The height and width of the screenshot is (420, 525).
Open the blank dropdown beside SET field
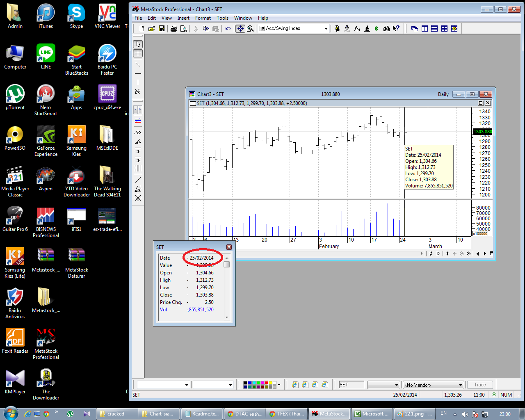383,385
